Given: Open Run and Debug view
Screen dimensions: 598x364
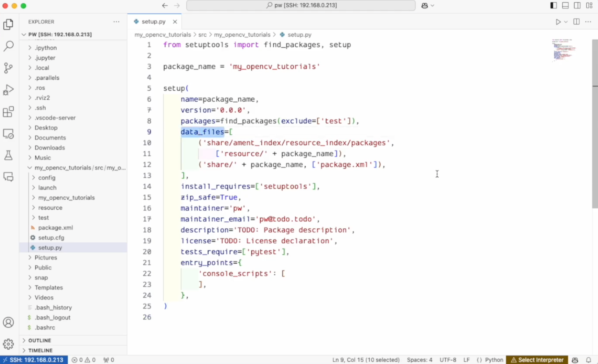Looking at the screenshot, I should tap(8, 90).
